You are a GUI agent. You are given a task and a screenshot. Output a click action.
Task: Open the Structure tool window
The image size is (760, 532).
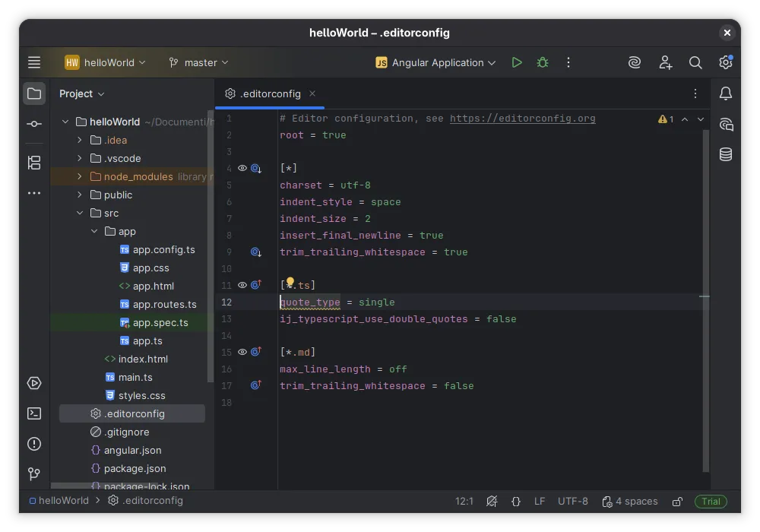[34, 163]
